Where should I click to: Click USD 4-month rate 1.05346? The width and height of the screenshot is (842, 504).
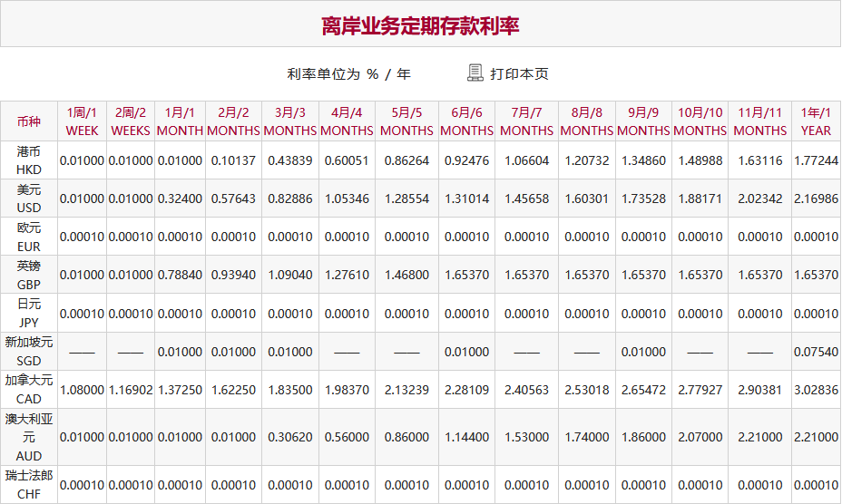tap(347, 199)
